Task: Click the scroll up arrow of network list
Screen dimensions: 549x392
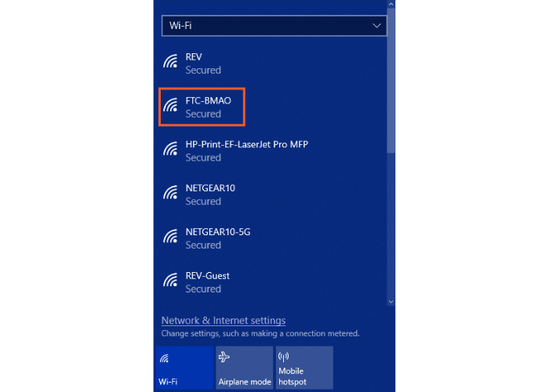Action: pyautogui.click(x=391, y=4)
